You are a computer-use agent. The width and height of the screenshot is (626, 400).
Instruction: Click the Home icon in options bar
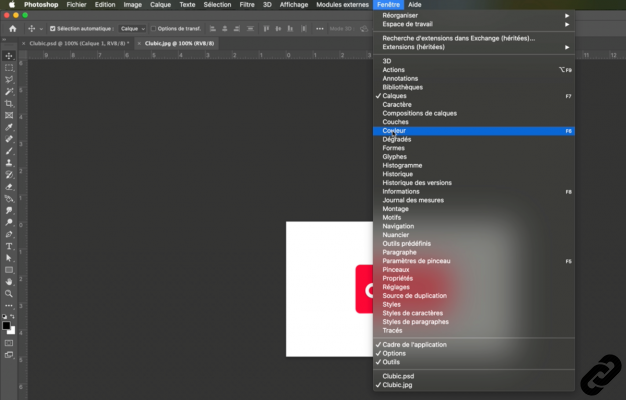pos(13,29)
